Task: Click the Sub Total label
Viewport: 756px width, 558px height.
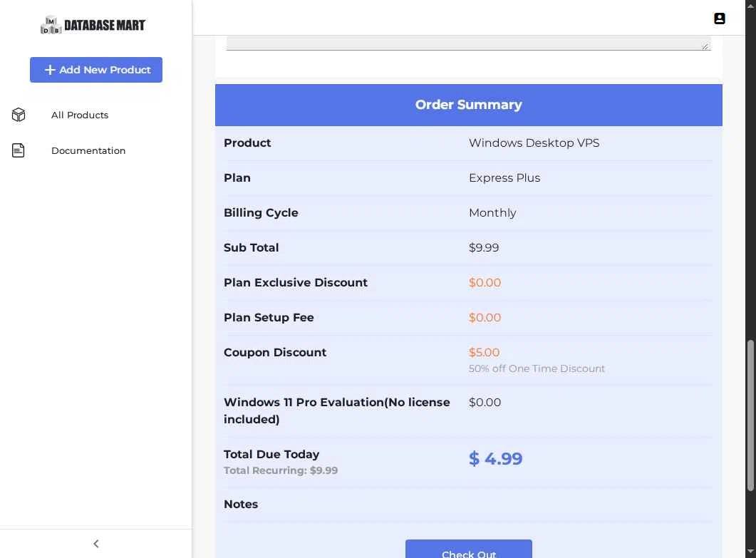Action: pos(252,248)
